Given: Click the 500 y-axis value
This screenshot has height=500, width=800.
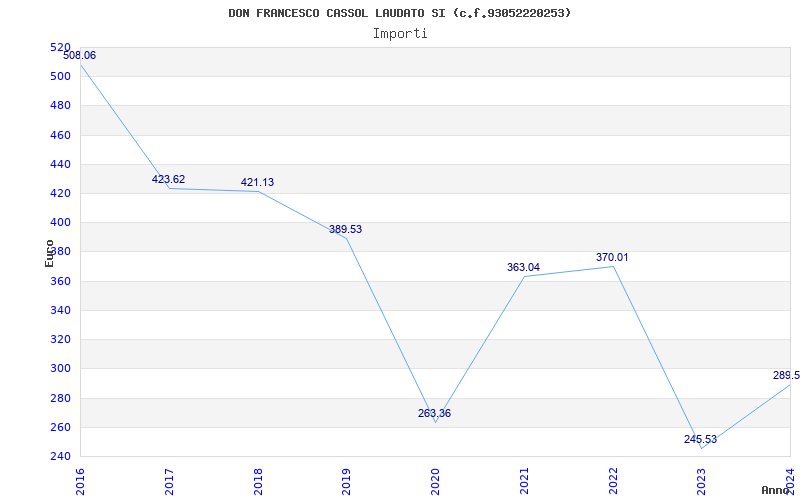Looking at the screenshot, I should pos(60,77).
